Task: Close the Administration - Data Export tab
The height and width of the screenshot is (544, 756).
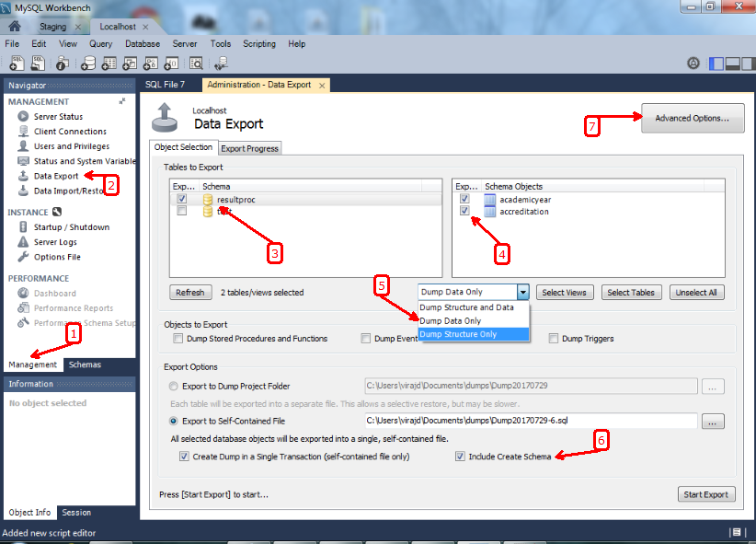Action: point(322,86)
